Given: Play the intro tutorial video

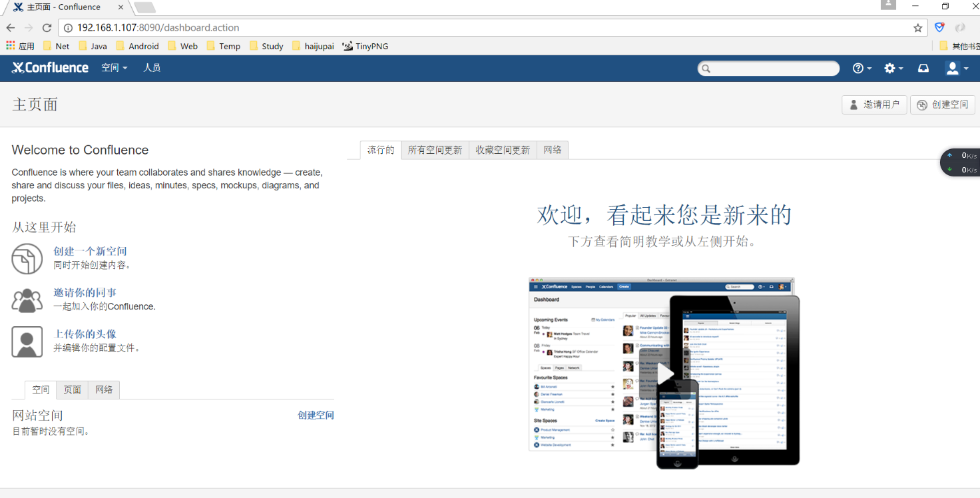Looking at the screenshot, I should point(666,373).
